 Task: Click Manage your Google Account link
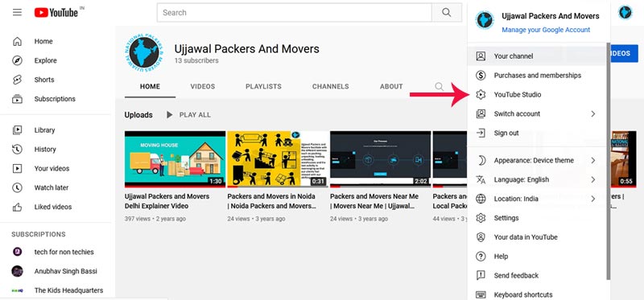546,30
